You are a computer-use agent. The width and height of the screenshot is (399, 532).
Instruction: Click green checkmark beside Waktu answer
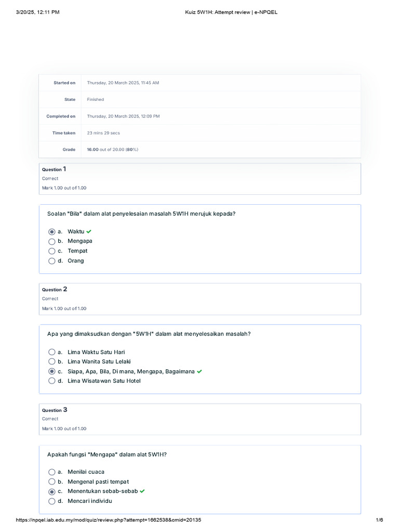[x=89, y=231]
